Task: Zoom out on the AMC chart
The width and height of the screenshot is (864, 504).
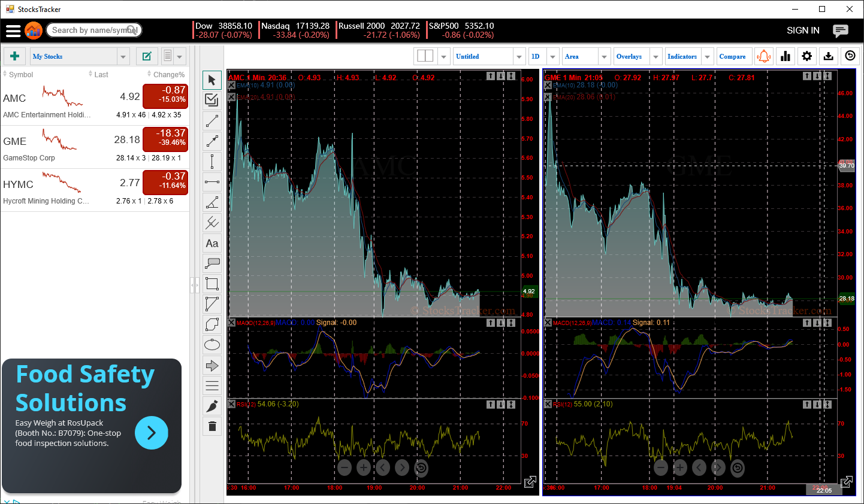Action: 345,467
